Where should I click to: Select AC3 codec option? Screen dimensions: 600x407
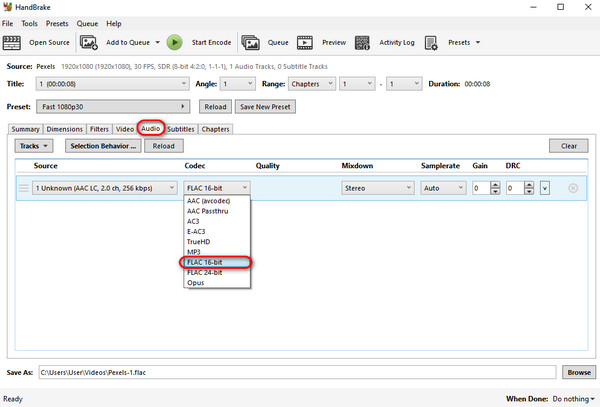217,221
